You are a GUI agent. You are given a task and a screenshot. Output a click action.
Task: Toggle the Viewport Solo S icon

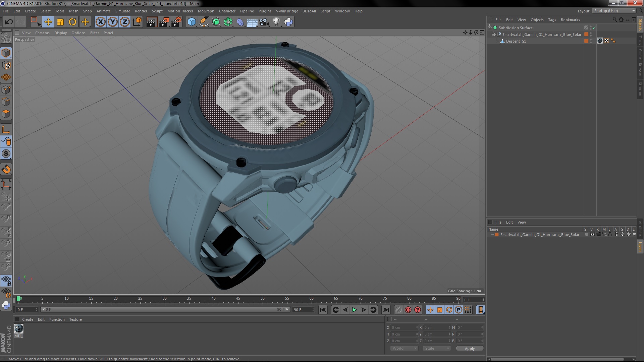point(6,154)
